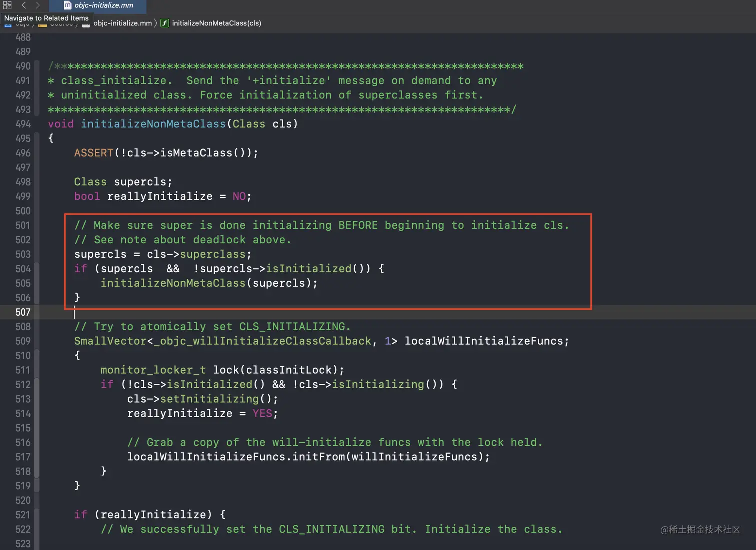Click 'uninitialized class.' in the comment on line 492

(x=126, y=95)
